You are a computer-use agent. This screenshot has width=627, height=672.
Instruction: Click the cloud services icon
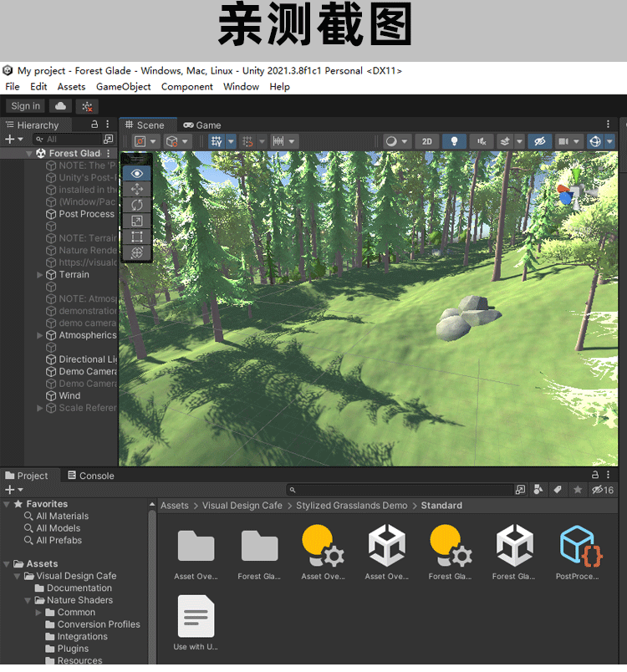tap(60, 106)
